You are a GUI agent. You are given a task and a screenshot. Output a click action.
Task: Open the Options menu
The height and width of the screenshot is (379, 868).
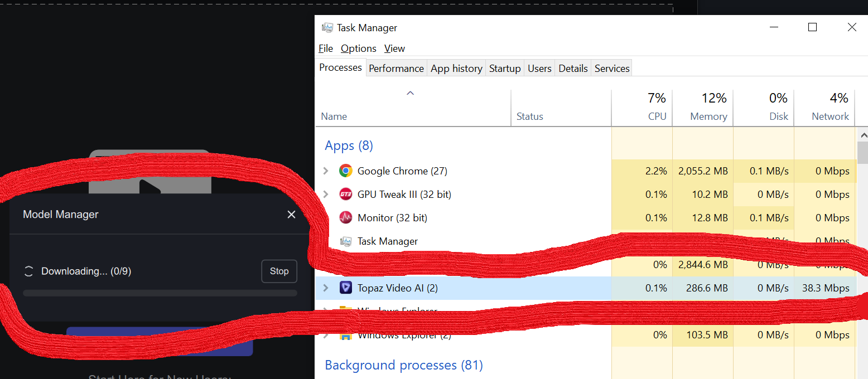(x=358, y=48)
